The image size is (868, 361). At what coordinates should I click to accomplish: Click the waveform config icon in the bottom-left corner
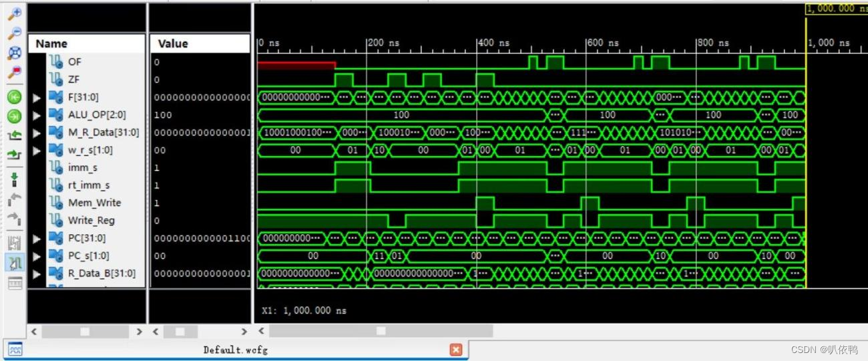pyautogui.click(x=15, y=349)
